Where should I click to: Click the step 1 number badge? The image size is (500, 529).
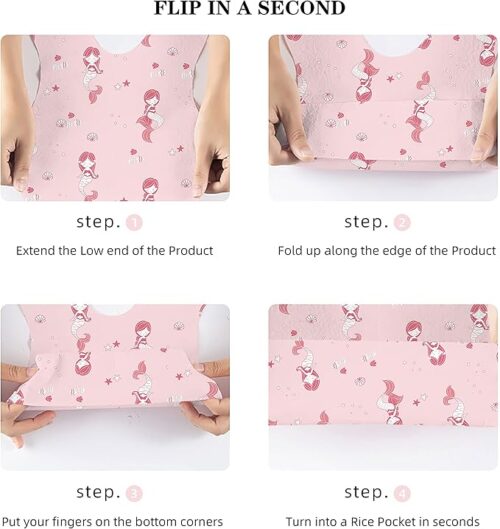click(x=134, y=223)
